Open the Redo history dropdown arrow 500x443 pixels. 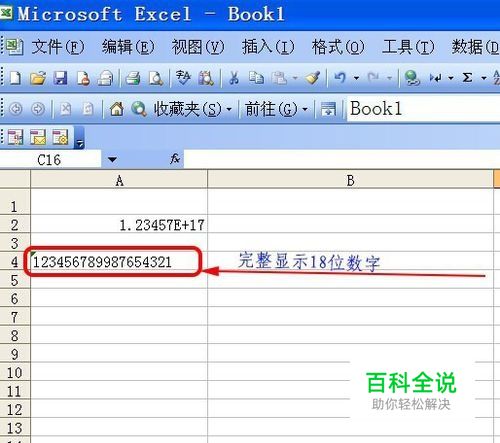389,79
